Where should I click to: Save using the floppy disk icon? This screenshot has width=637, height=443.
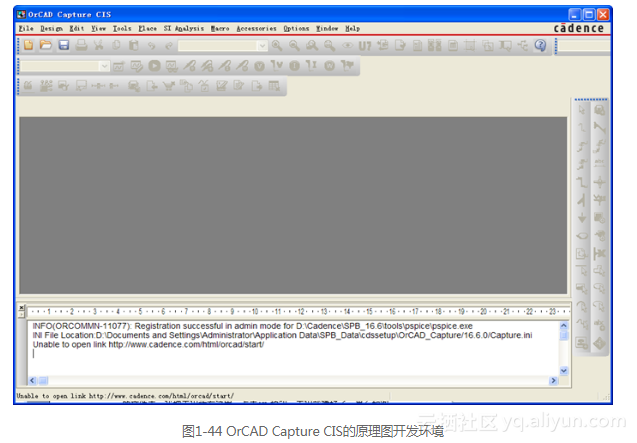(64, 45)
